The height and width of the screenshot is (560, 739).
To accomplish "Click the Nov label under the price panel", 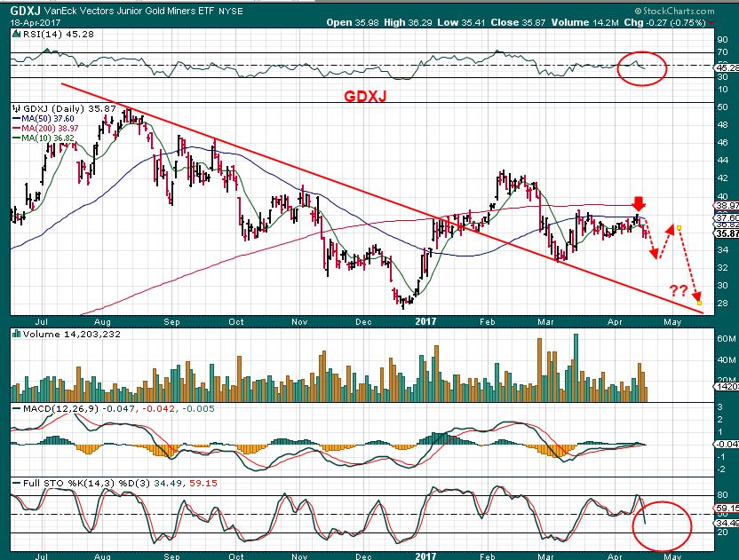I will [x=299, y=321].
